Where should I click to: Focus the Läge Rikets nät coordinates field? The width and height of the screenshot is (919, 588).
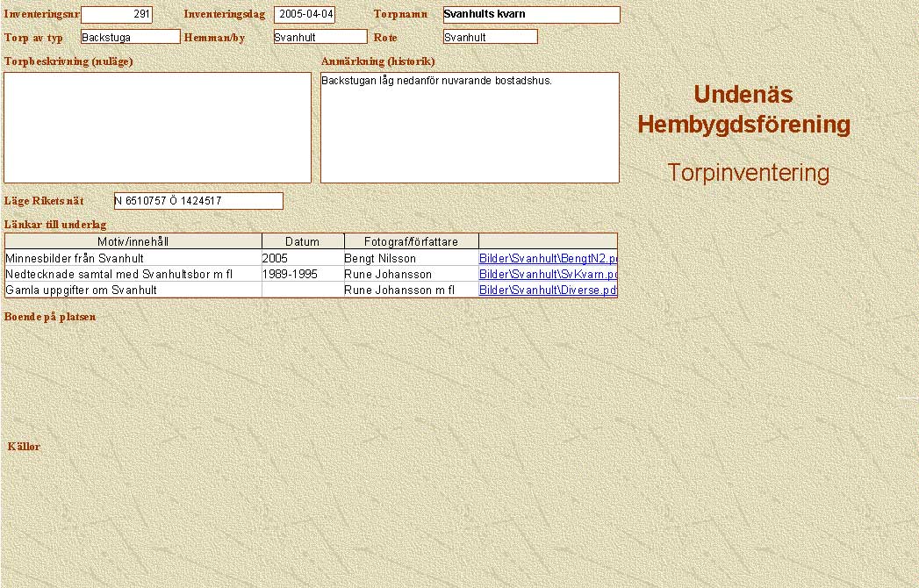tap(198, 201)
